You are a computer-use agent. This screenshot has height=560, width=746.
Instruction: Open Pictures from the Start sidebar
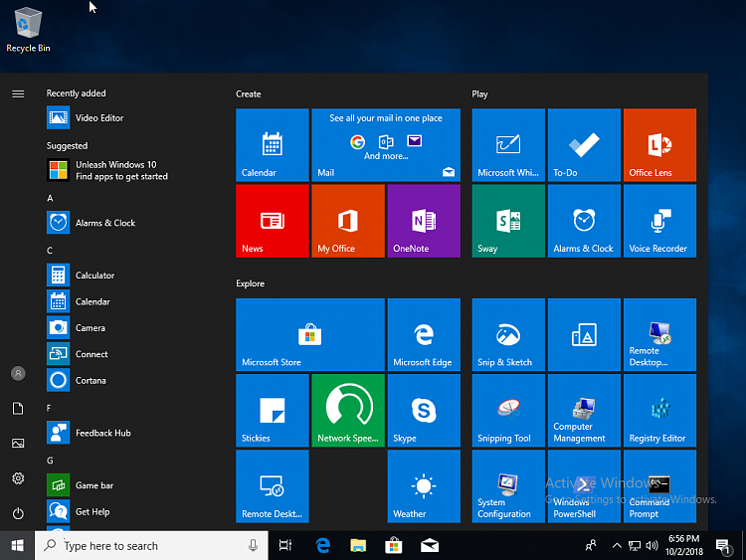pyautogui.click(x=18, y=444)
